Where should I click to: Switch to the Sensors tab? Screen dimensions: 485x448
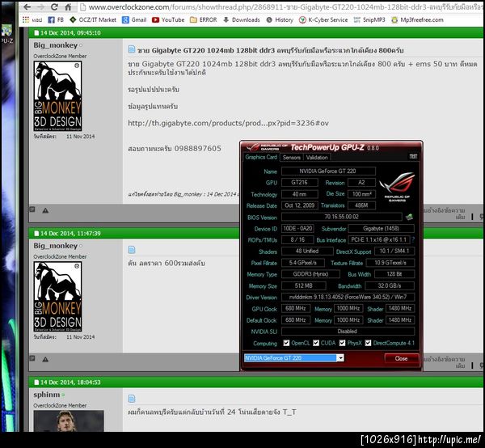point(291,157)
